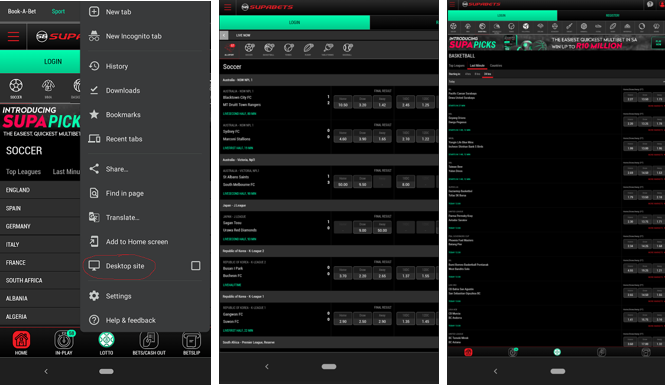Tap Android back arrow on the left phone
Screen dimensions: 666x385
click(x=46, y=371)
